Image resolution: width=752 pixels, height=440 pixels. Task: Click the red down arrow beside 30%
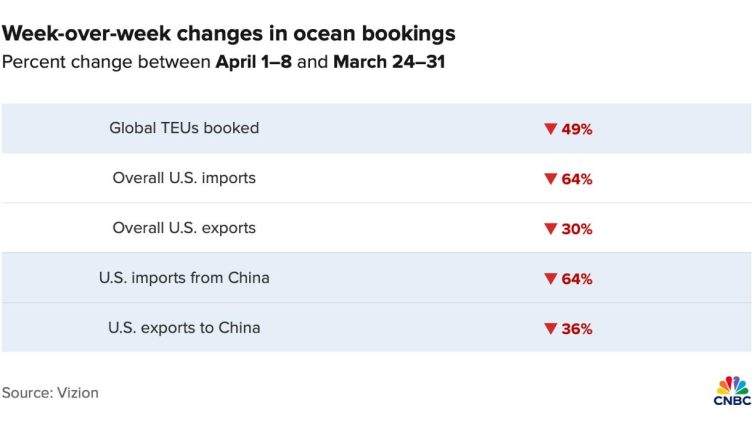[x=549, y=228]
